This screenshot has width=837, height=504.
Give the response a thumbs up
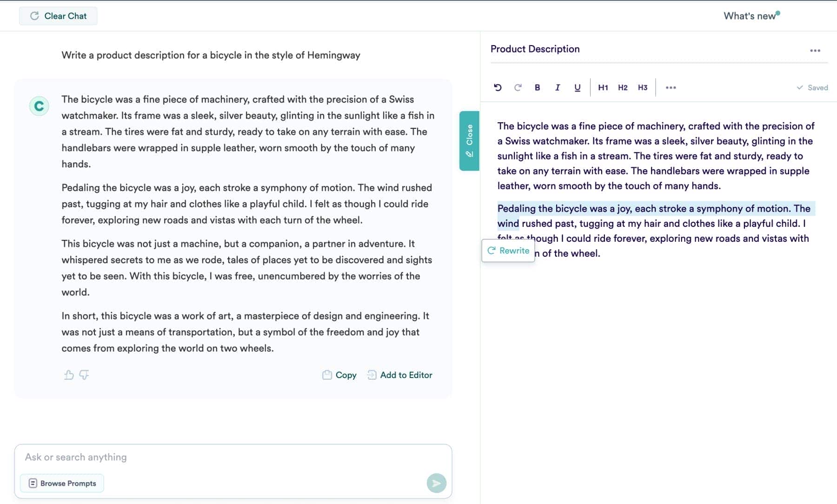pos(69,375)
